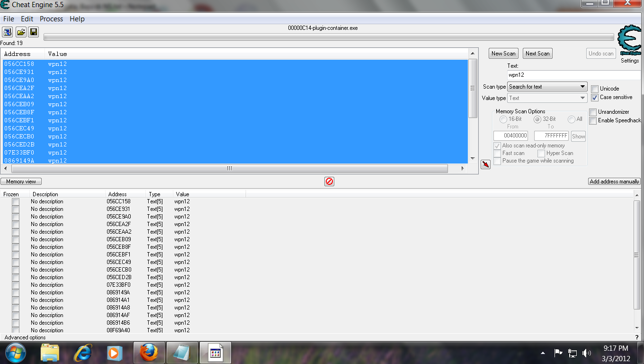Open Value type dropdown

pos(547,98)
